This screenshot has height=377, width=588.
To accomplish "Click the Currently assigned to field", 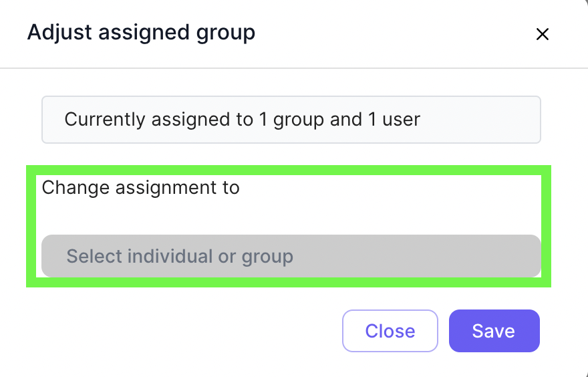I will (291, 120).
